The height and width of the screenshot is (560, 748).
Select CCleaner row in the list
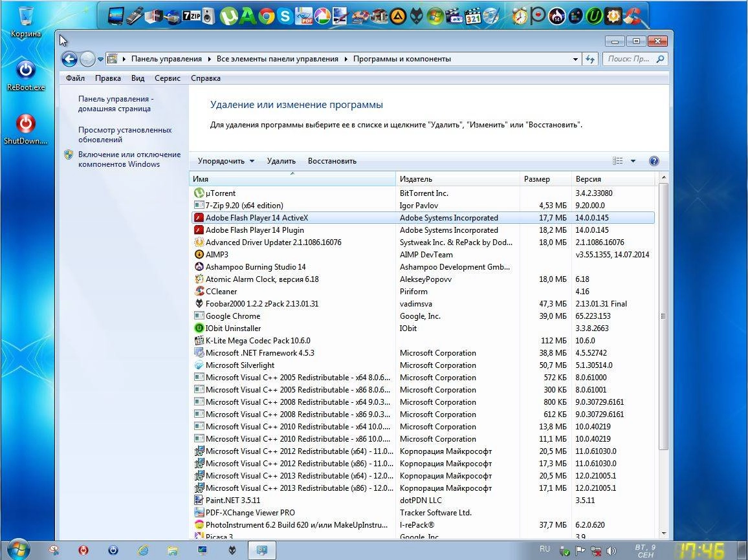point(422,292)
